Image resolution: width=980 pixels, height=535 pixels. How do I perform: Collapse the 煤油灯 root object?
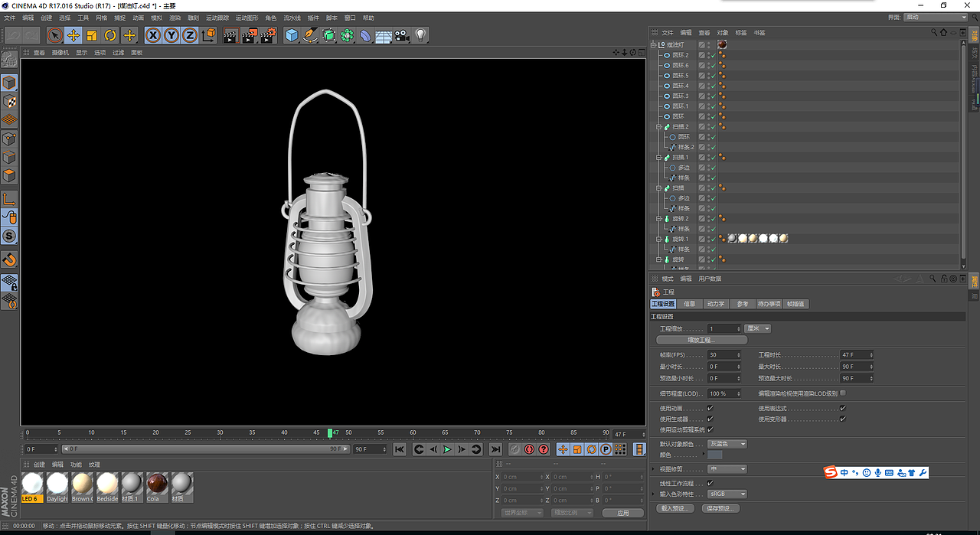point(653,45)
